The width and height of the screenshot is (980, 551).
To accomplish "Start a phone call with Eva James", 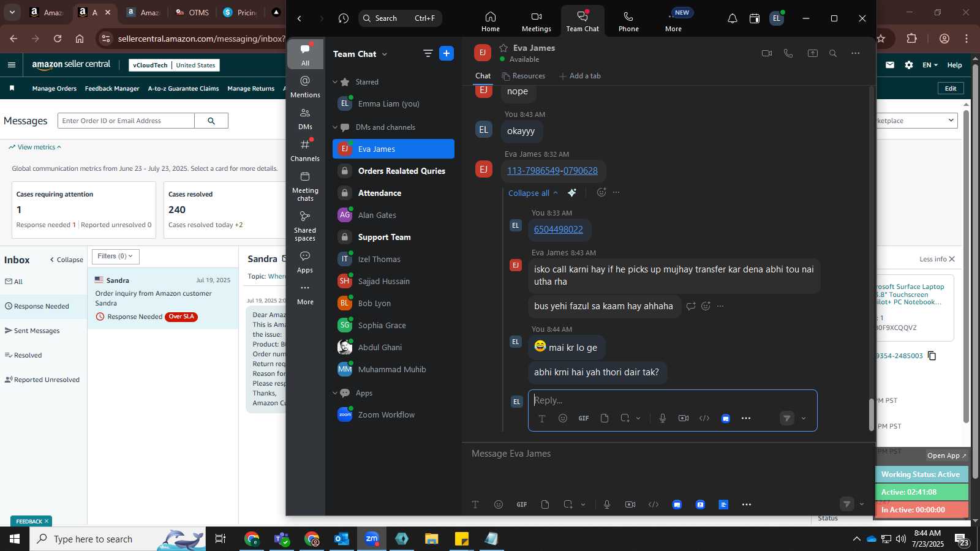I will click(788, 53).
